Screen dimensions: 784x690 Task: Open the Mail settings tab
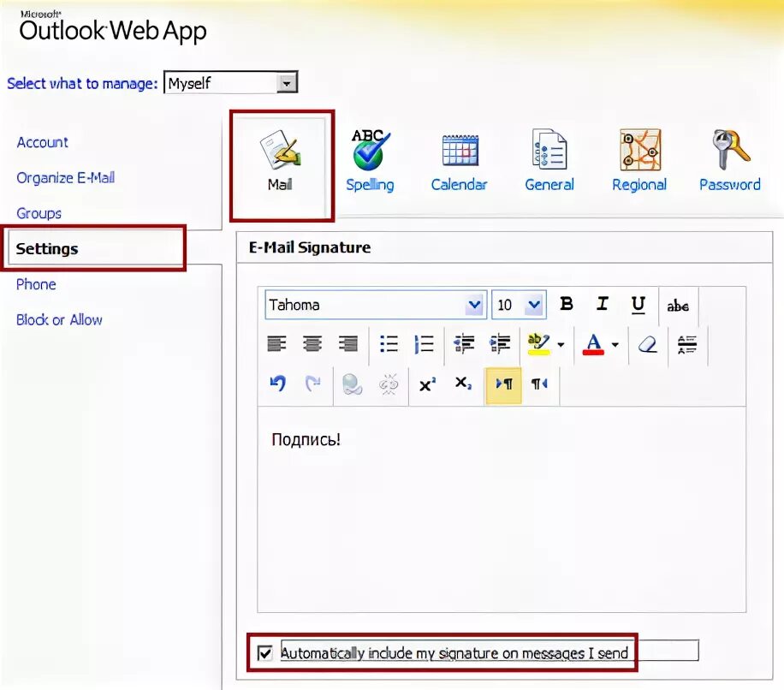[282, 165]
